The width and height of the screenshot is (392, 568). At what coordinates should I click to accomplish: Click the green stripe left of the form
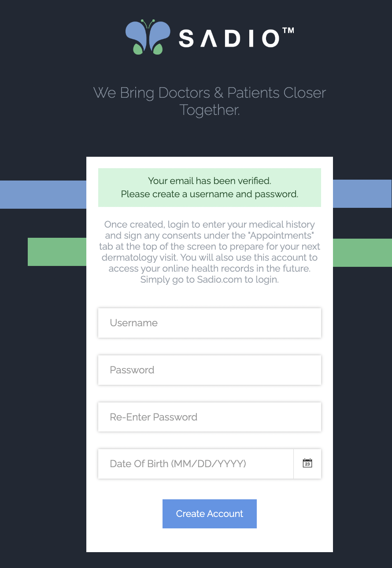click(x=57, y=252)
